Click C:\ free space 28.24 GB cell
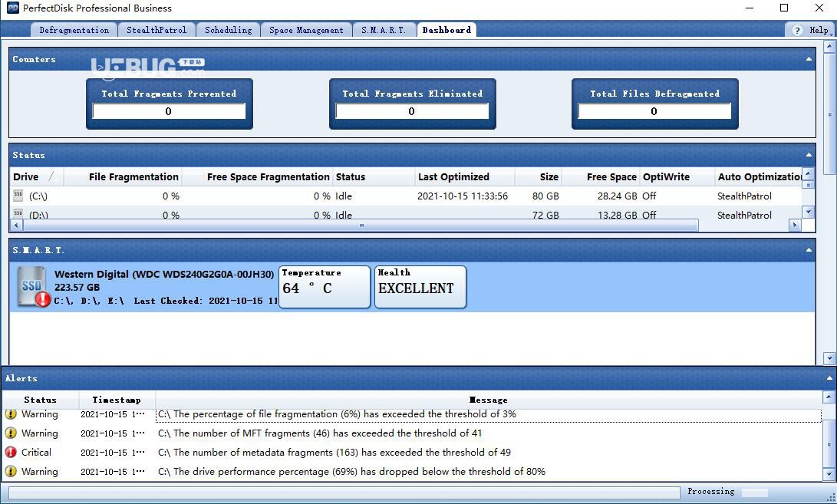 (617, 196)
